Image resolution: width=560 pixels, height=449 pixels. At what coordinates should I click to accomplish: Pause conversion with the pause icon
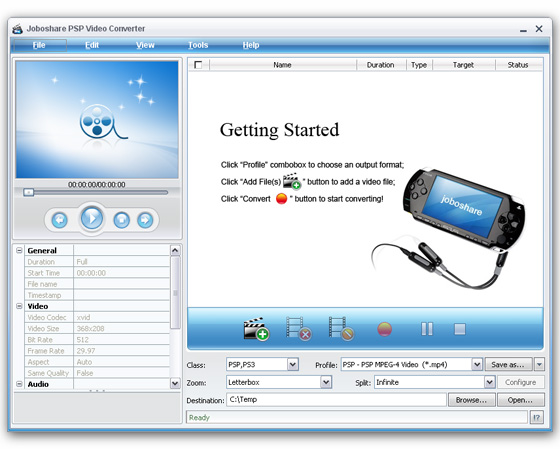point(427,329)
